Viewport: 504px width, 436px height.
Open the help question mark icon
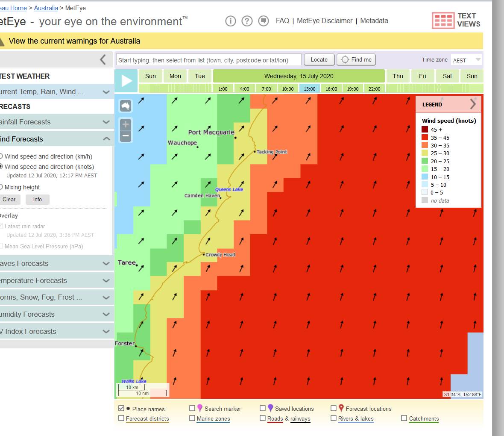coord(247,21)
